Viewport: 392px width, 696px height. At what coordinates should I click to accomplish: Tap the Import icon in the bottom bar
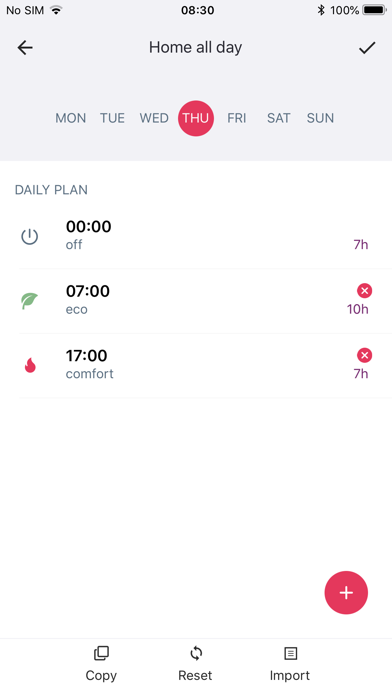point(290,653)
